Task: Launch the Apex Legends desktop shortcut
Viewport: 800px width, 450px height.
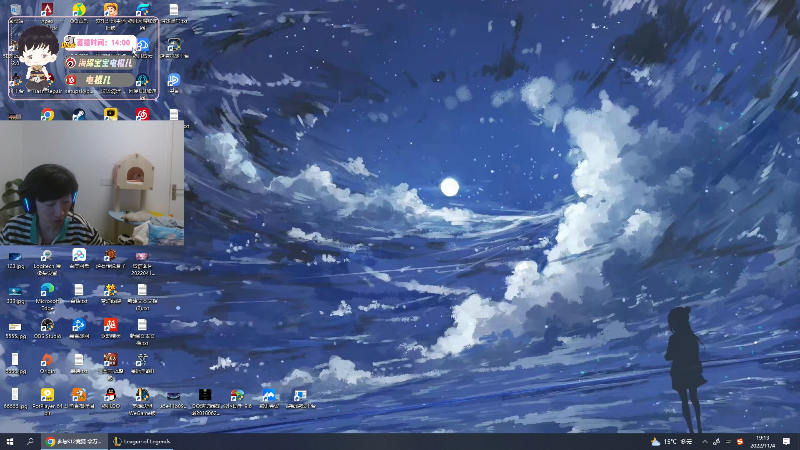Action: point(47,10)
